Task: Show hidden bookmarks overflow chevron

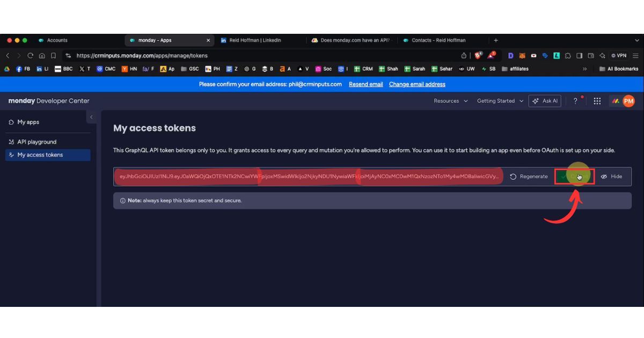Action: 585,69
